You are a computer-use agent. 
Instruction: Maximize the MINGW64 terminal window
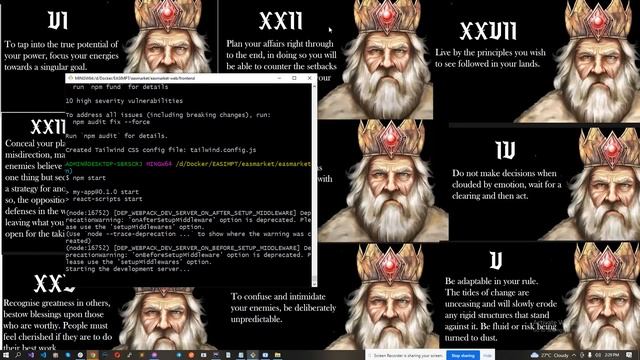pos(294,78)
